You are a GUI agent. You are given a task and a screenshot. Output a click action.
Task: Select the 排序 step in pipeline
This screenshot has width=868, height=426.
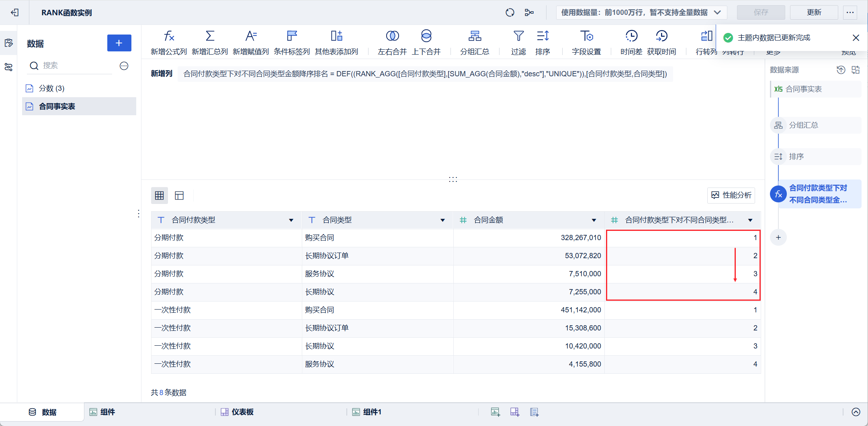816,157
